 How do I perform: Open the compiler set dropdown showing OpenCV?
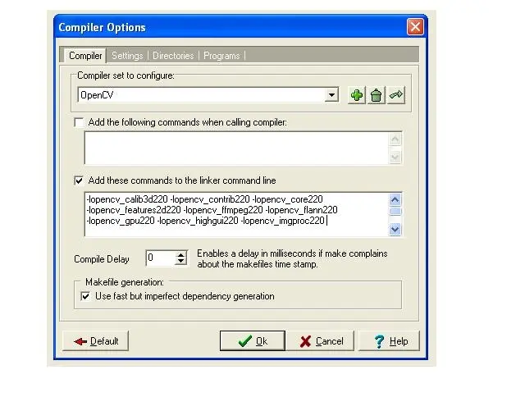click(x=331, y=95)
